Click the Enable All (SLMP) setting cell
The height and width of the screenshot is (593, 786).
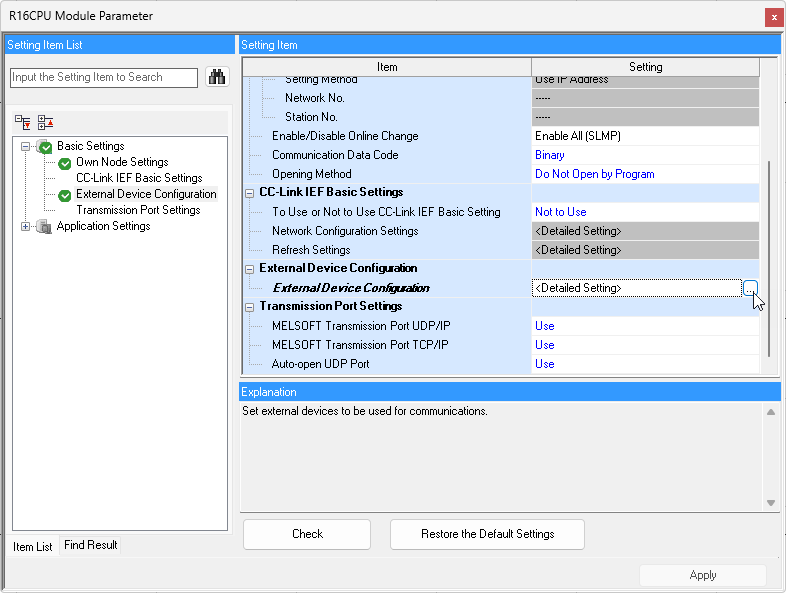(x=645, y=136)
